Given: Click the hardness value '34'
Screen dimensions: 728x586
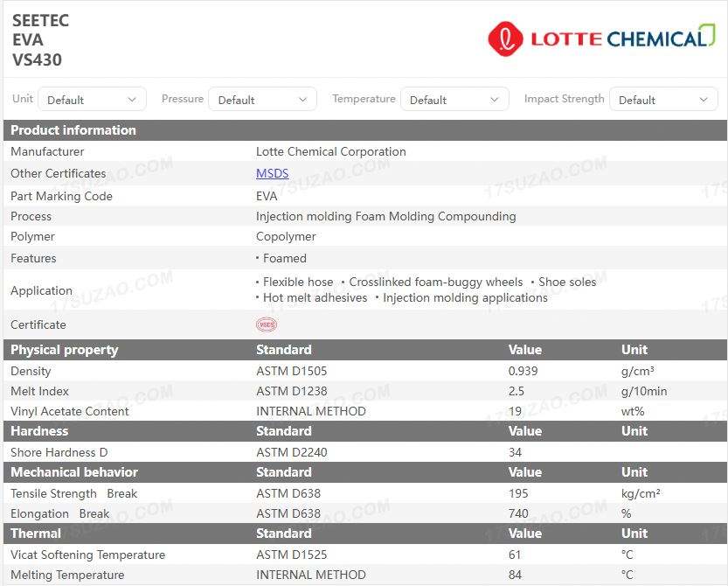Looking at the screenshot, I should [515, 453].
